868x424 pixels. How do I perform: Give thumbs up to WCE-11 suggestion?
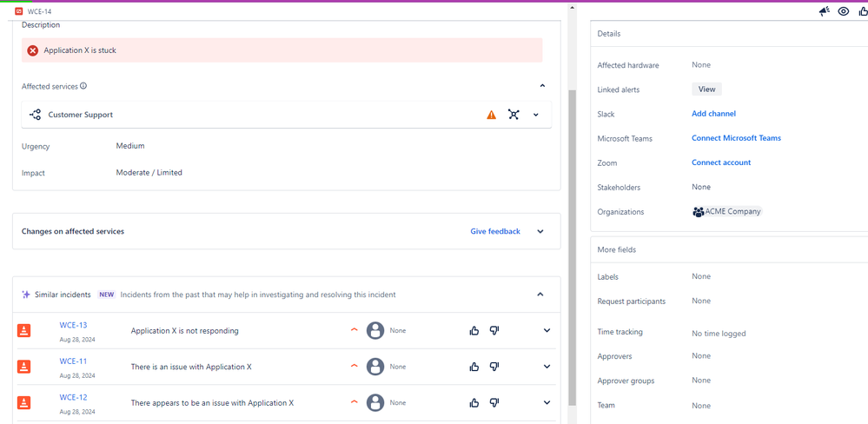click(474, 367)
